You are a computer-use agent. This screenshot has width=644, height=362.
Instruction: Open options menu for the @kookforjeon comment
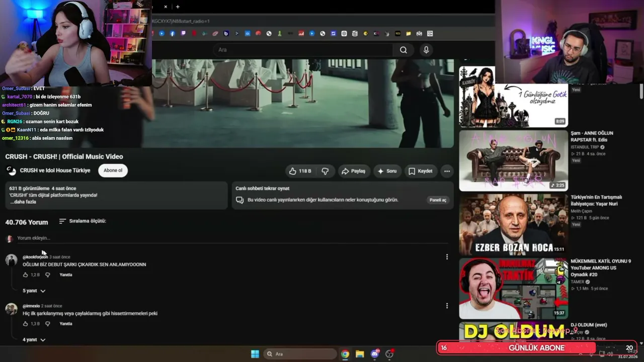[447, 257]
